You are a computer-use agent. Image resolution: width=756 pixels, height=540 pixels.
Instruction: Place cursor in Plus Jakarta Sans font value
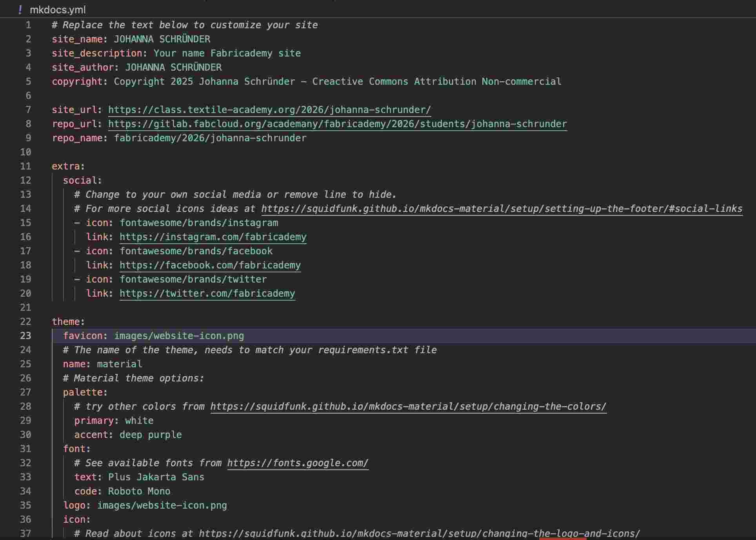pyautogui.click(x=156, y=477)
